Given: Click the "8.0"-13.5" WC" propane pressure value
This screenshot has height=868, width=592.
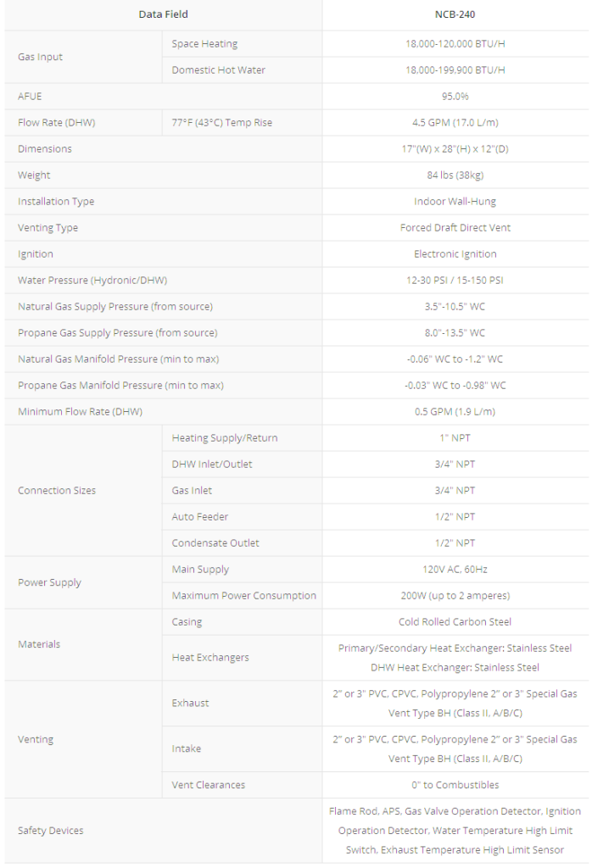Looking at the screenshot, I should pos(455,333).
